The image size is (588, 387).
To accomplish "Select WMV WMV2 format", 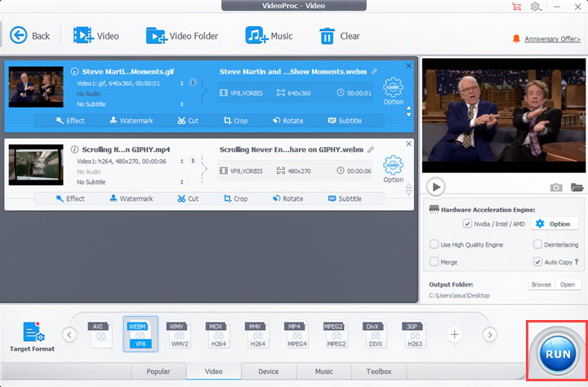I will (x=179, y=334).
